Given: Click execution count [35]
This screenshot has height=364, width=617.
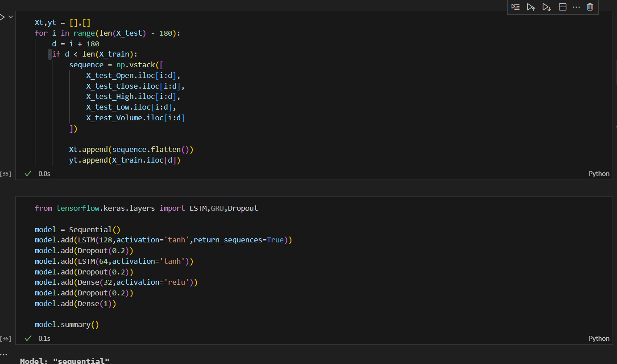Looking at the screenshot, I should coord(6,173).
